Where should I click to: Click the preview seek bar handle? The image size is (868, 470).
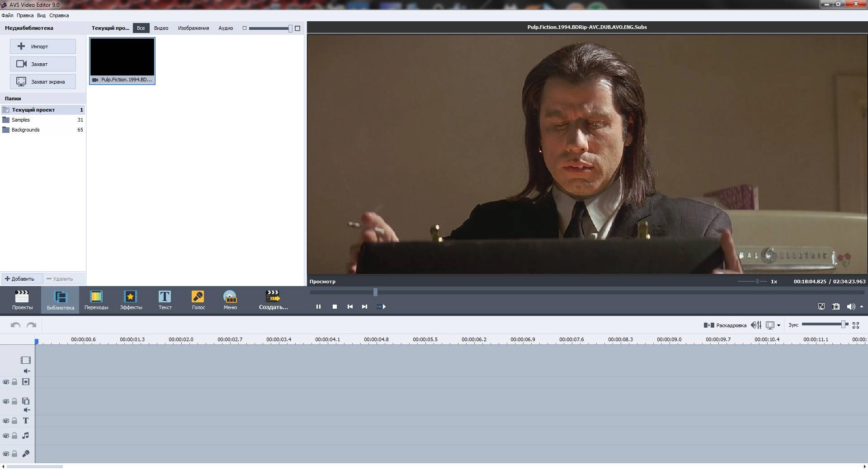(x=375, y=292)
